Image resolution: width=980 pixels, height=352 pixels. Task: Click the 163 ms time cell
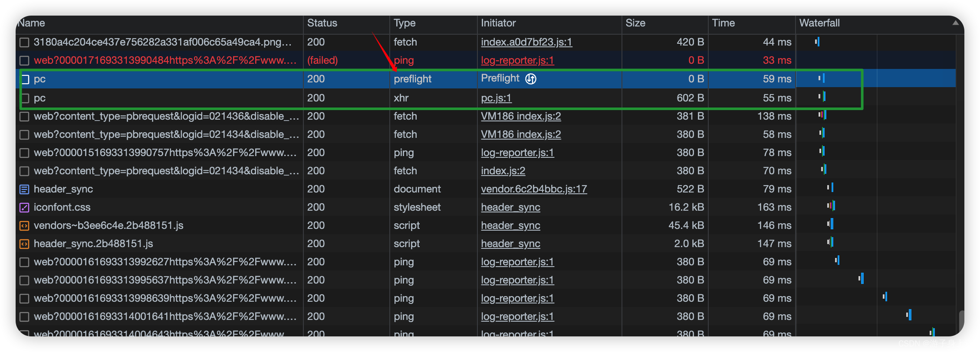(774, 207)
